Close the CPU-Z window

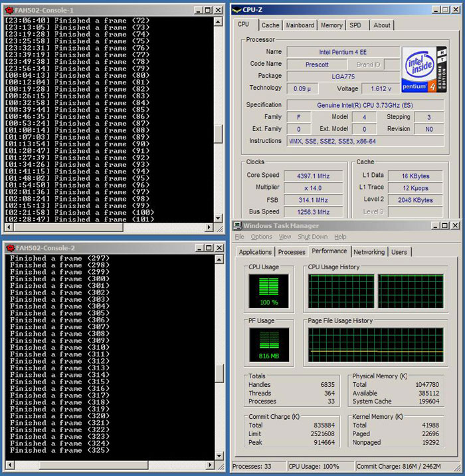coord(456,10)
